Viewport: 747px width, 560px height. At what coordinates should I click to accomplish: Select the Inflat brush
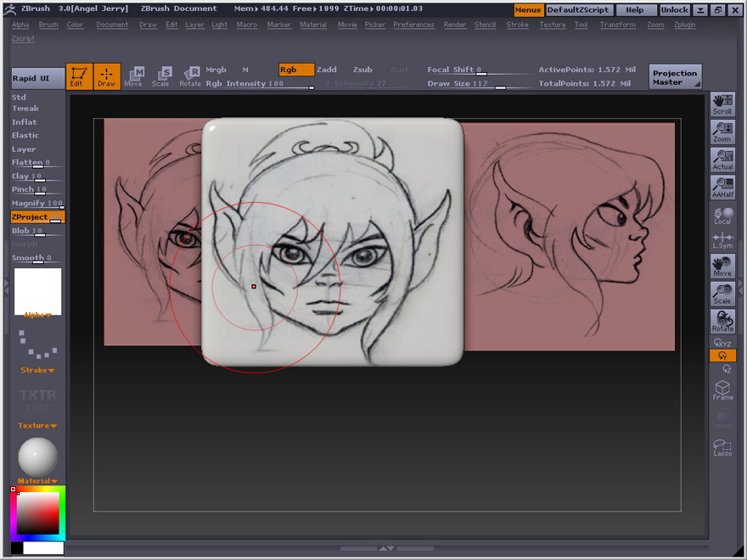point(25,122)
